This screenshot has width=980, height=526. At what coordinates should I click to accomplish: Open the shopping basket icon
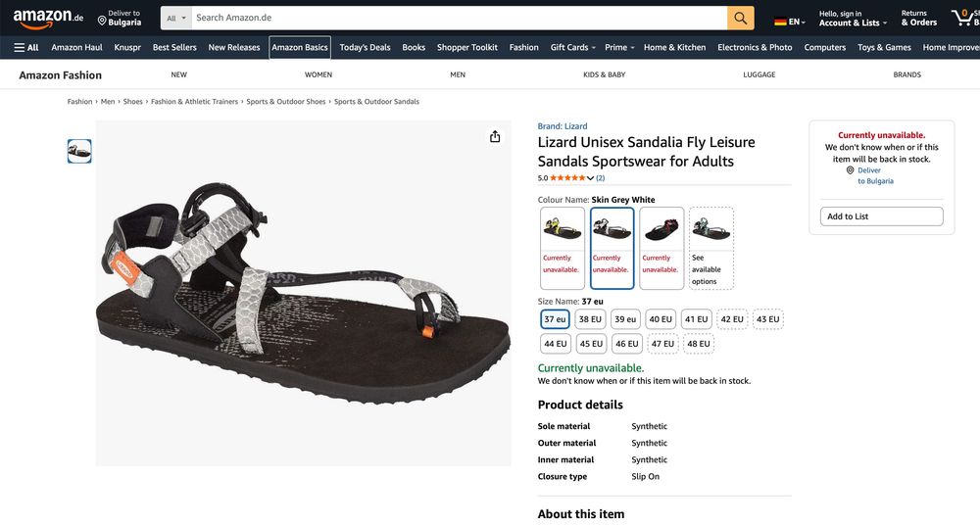point(964,18)
